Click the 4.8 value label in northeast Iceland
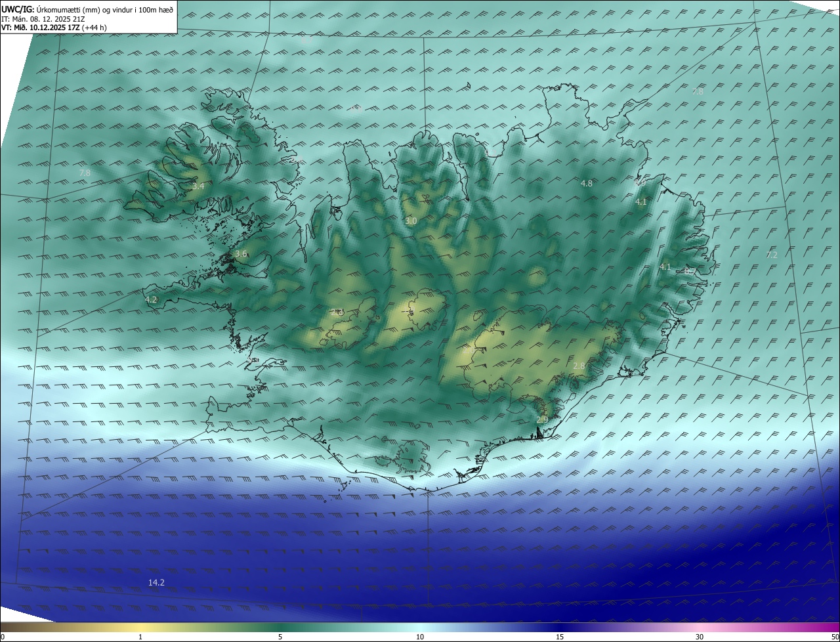The image size is (840, 642). pos(587,184)
